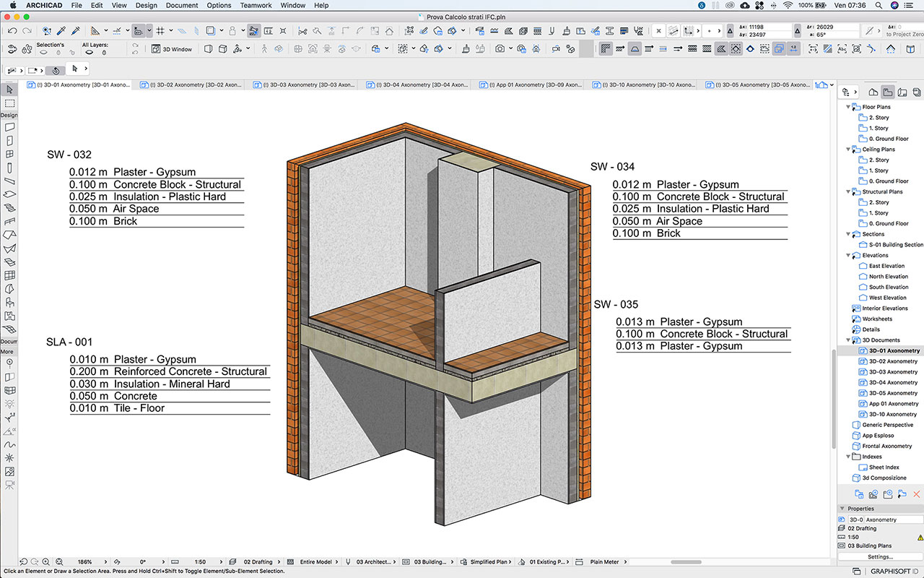Screen dimensions: 924x578
Task: Toggle the Grid Snap option in toolbar
Action: point(160,31)
